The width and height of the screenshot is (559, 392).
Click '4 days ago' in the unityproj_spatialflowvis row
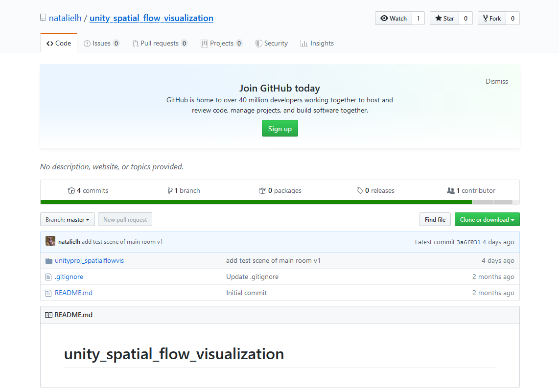coord(498,261)
